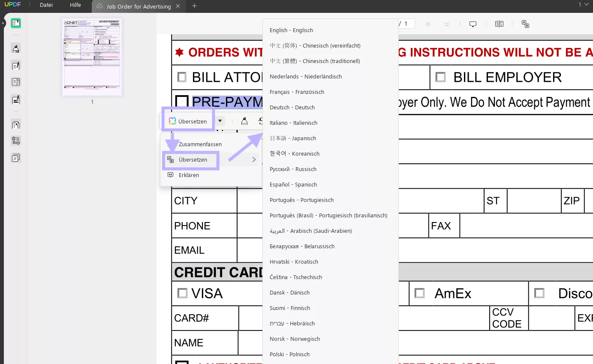Click the empty field next to EMAIL

tap(415, 250)
